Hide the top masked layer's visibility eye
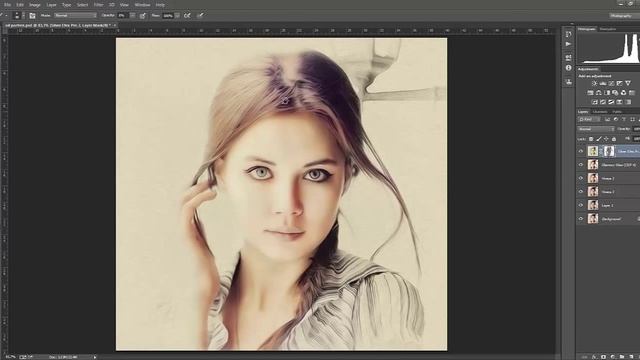Viewport: 640px width, 360px height. pyautogui.click(x=581, y=151)
